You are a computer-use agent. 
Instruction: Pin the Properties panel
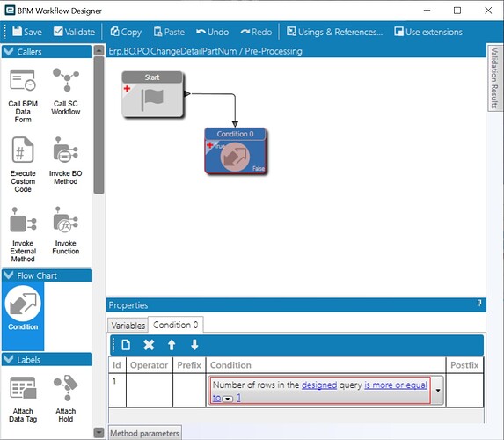pyautogui.click(x=479, y=304)
